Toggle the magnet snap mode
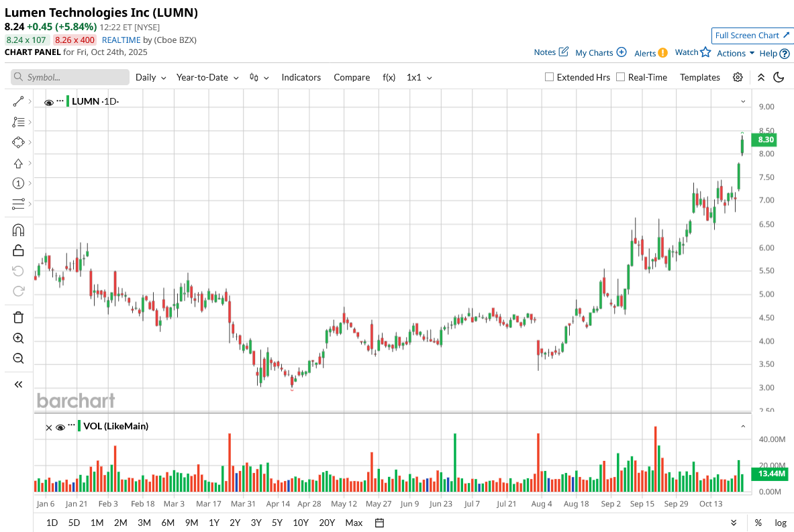The height and width of the screenshot is (532, 794). (x=18, y=230)
